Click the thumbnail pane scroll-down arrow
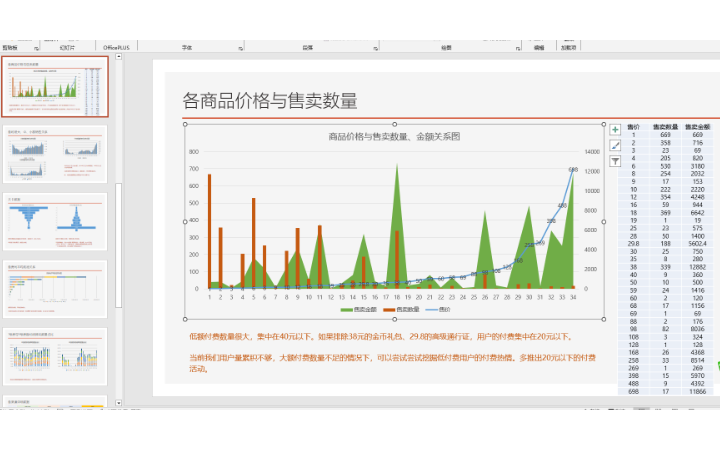The height and width of the screenshot is (450, 720). pos(118,403)
